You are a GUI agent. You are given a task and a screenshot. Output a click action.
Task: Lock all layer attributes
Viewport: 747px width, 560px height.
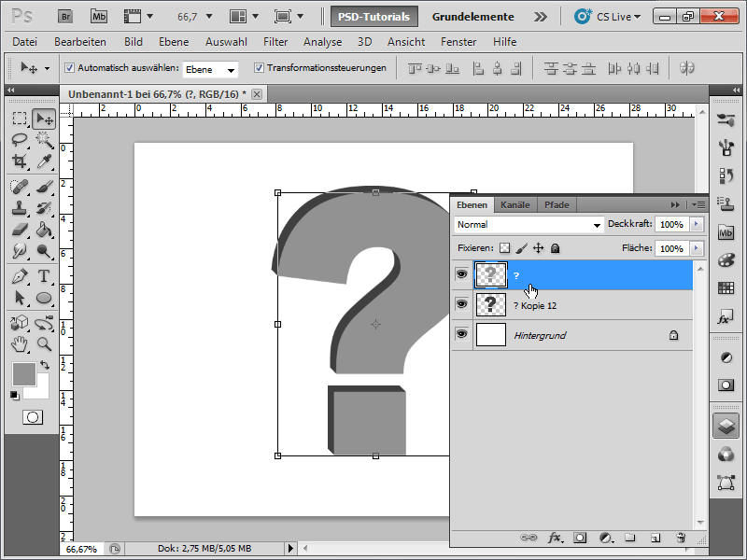pyautogui.click(x=555, y=248)
